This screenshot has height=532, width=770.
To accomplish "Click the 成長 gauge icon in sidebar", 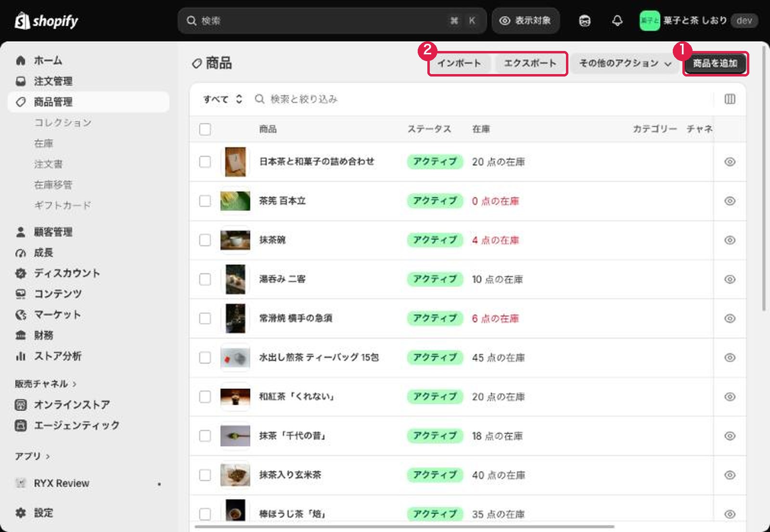I will pyautogui.click(x=21, y=253).
